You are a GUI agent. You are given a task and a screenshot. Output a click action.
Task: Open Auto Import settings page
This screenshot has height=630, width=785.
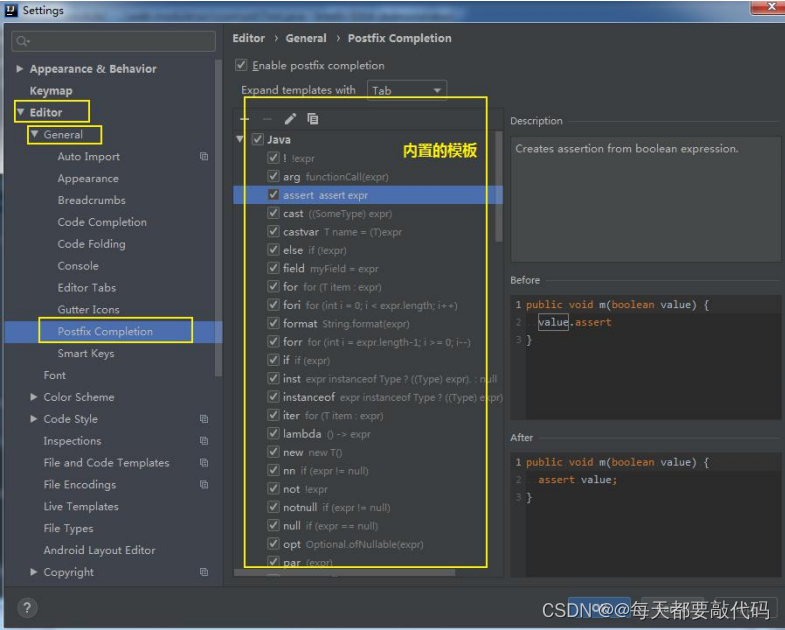89,156
